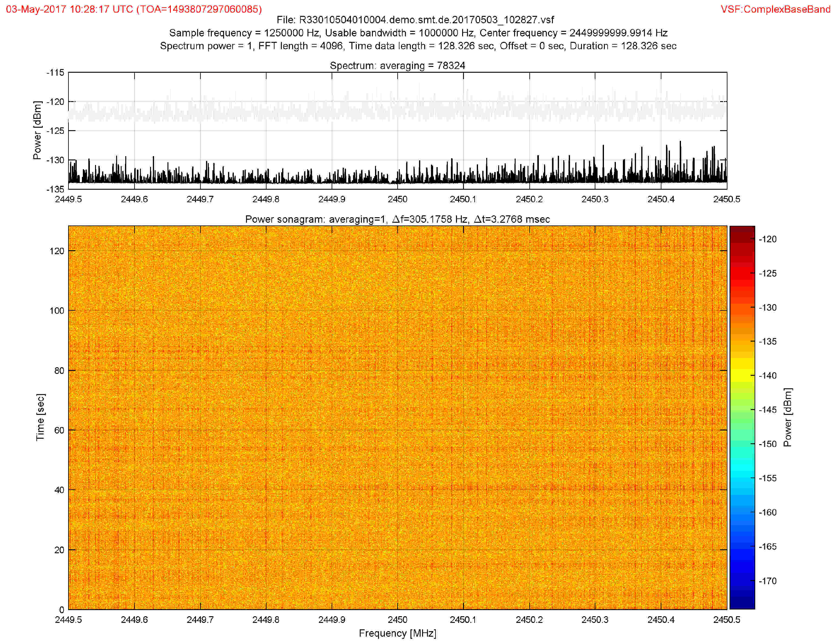
Task: Click the 'Time [sec]' axis label
Action: click(x=40, y=417)
